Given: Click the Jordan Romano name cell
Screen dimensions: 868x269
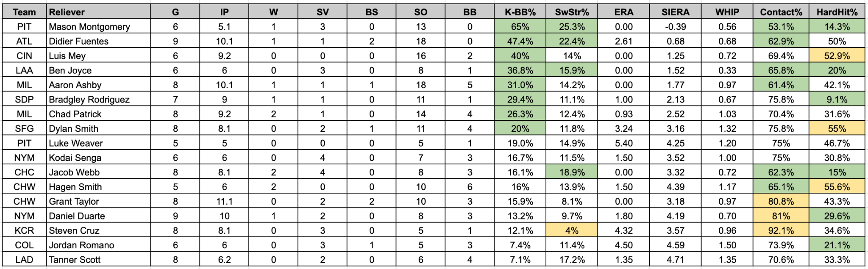Looking at the screenshot, I should tap(98, 245).
